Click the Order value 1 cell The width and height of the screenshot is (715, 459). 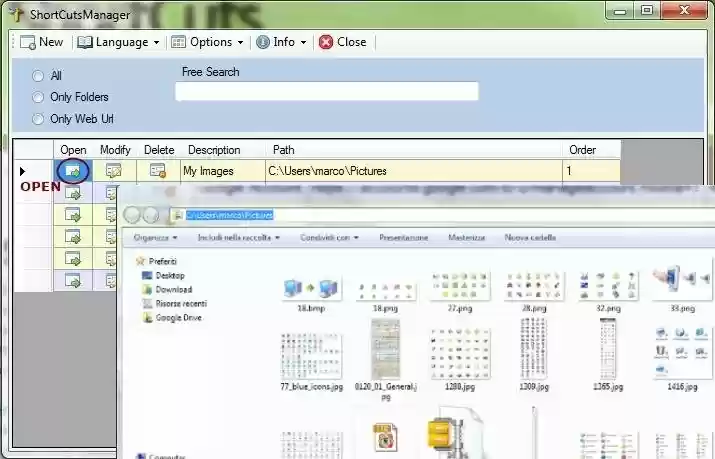[x=591, y=171]
